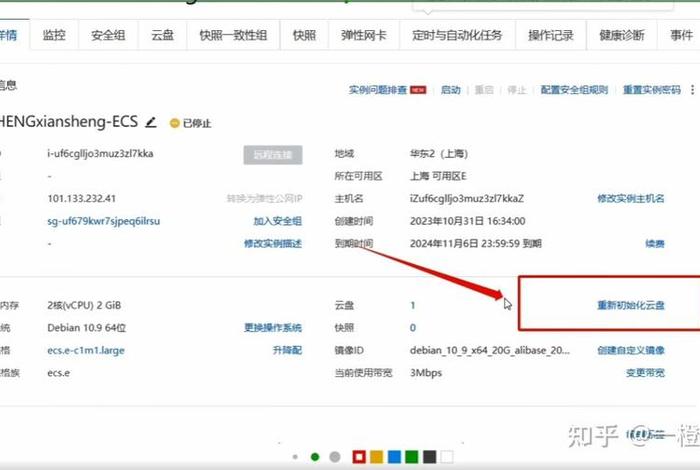Select hostname iZuf6cglljo3muz3zl7kkaZ
Image resolution: width=700 pixels, height=470 pixels.
pos(467,199)
